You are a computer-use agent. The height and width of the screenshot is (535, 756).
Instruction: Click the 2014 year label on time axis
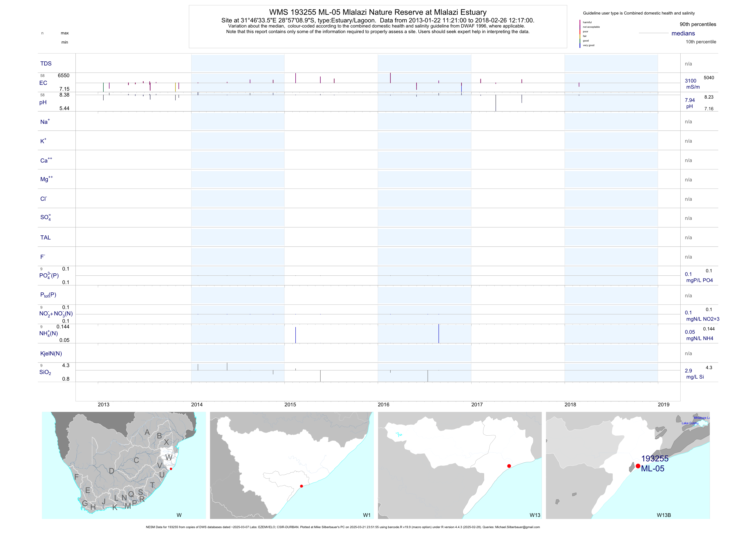point(197,405)
